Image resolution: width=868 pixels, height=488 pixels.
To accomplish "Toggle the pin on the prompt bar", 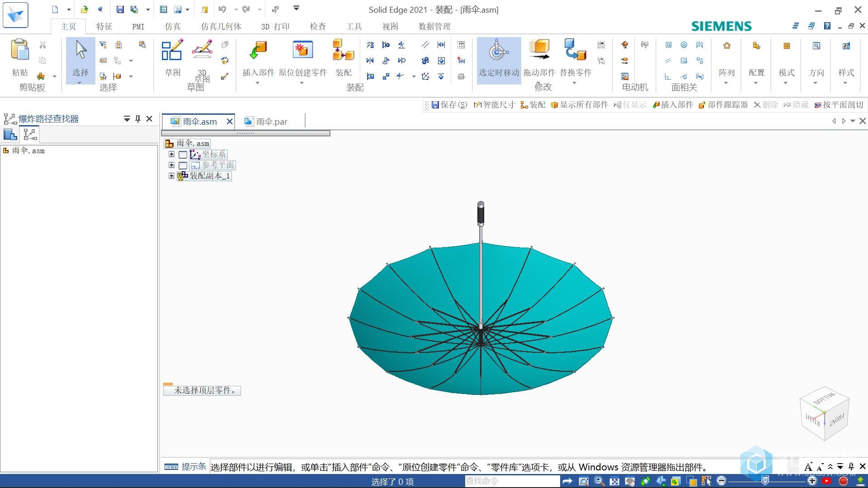I will (x=851, y=467).
